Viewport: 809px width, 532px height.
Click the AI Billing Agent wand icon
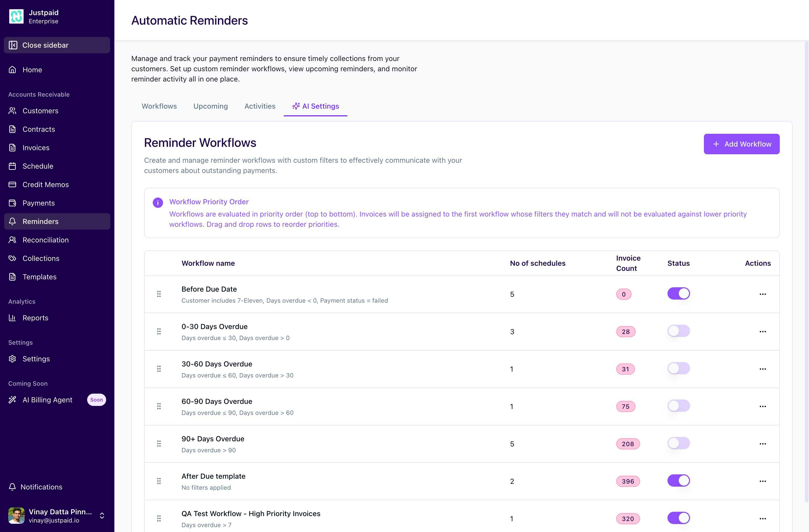(x=13, y=400)
